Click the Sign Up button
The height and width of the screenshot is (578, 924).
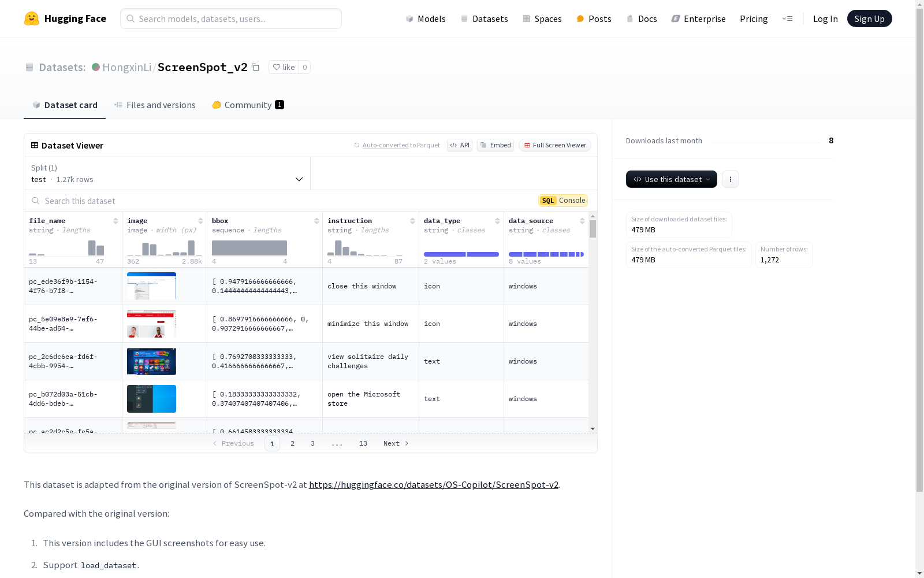870,18
